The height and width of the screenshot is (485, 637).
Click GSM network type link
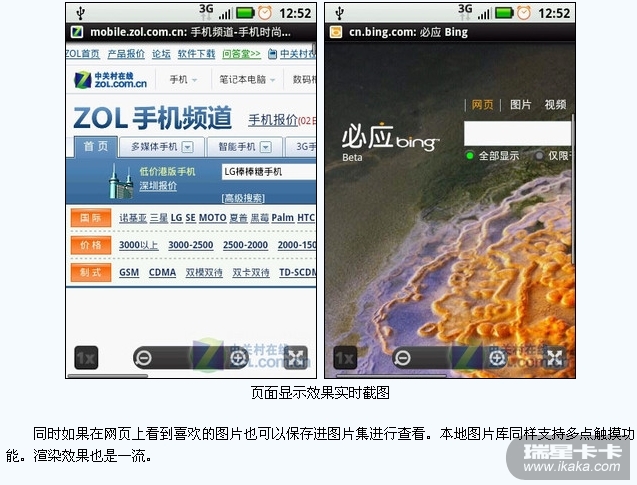129,273
